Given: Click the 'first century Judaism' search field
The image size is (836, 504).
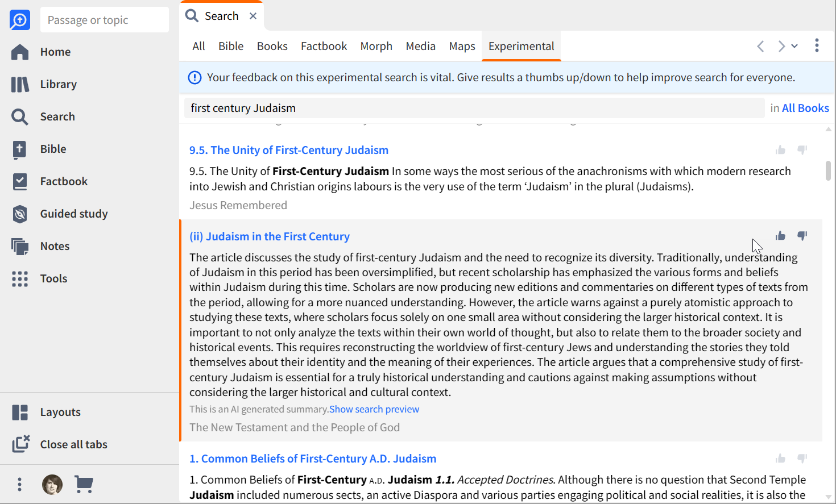Looking at the screenshot, I should (474, 108).
